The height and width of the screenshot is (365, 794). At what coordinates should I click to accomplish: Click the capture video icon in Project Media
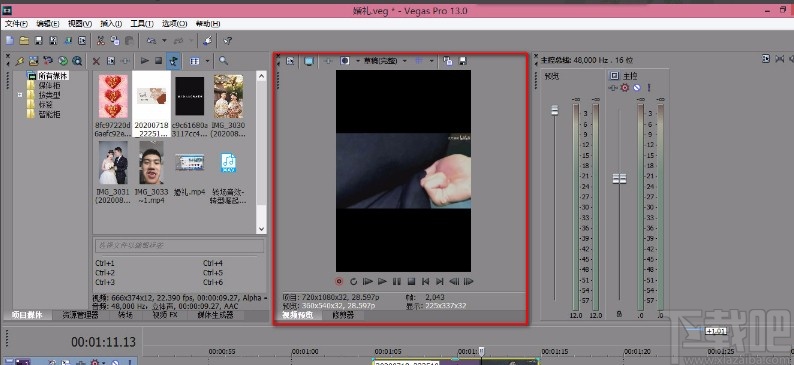(33, 61)
